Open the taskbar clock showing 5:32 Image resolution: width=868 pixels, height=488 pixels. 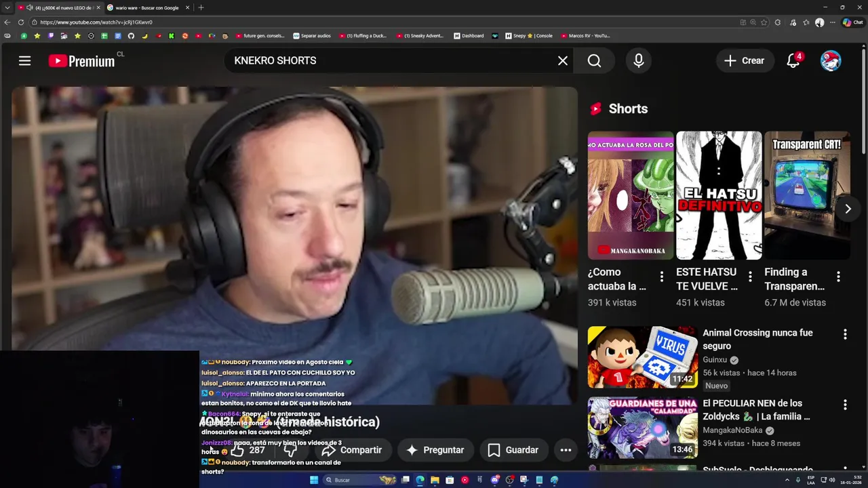click(x=850, y=480)
